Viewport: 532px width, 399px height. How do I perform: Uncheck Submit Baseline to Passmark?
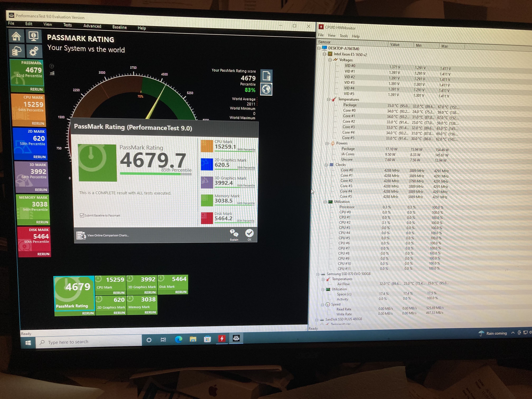point(82,215)
